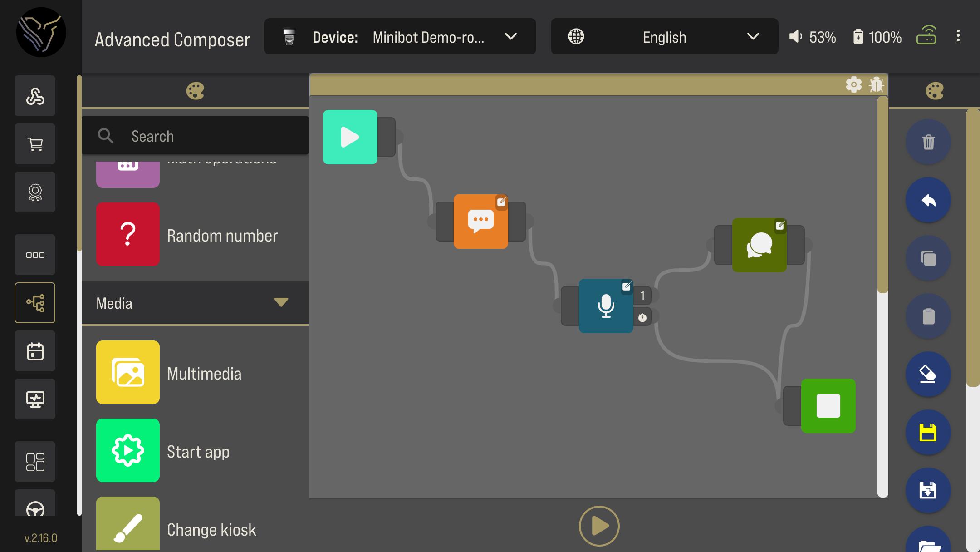
Task: Click the microphone block timeout output port
Action: [x=643, y=317]
